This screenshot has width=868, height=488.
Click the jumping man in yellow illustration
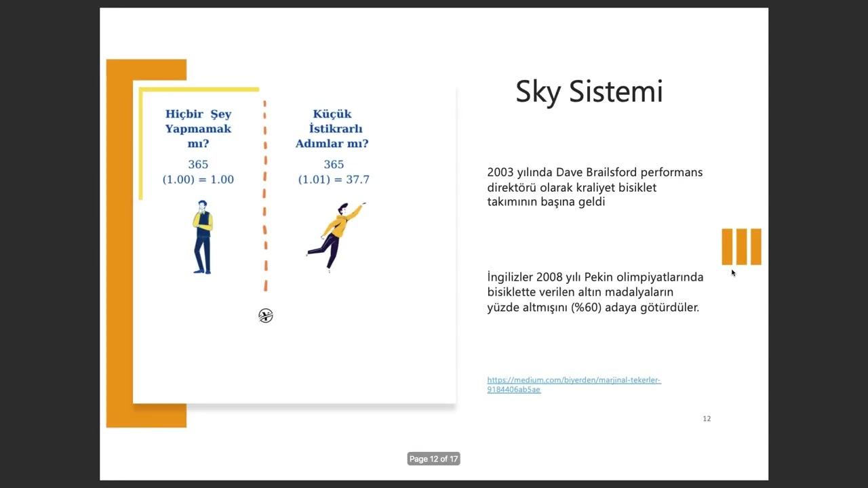coord(336,236)
